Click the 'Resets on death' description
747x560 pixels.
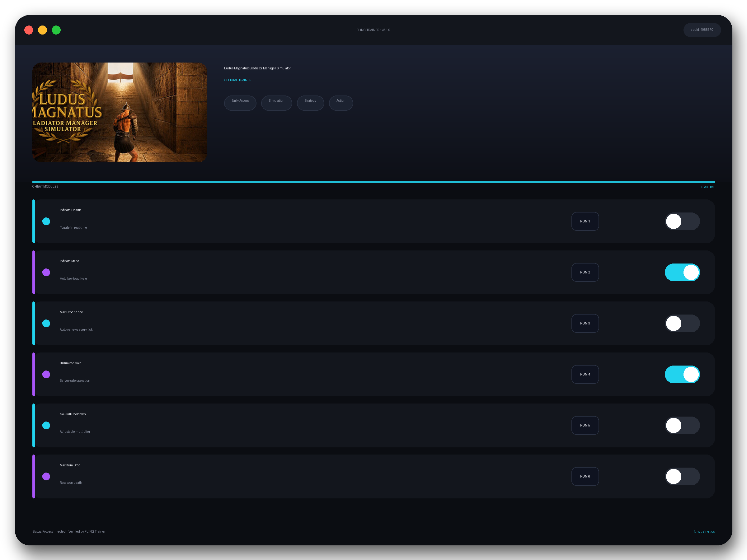(x=71, y=482)
